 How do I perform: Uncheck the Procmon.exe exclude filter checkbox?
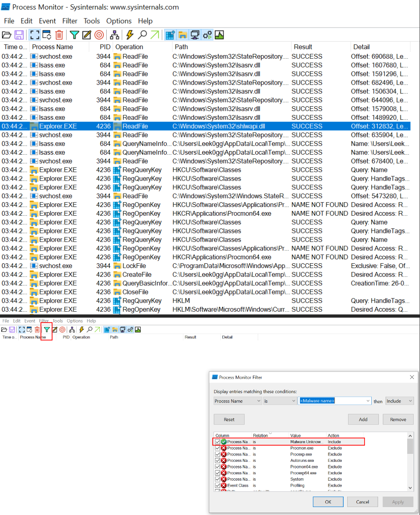pyautogui.click(x=217, y=448)
